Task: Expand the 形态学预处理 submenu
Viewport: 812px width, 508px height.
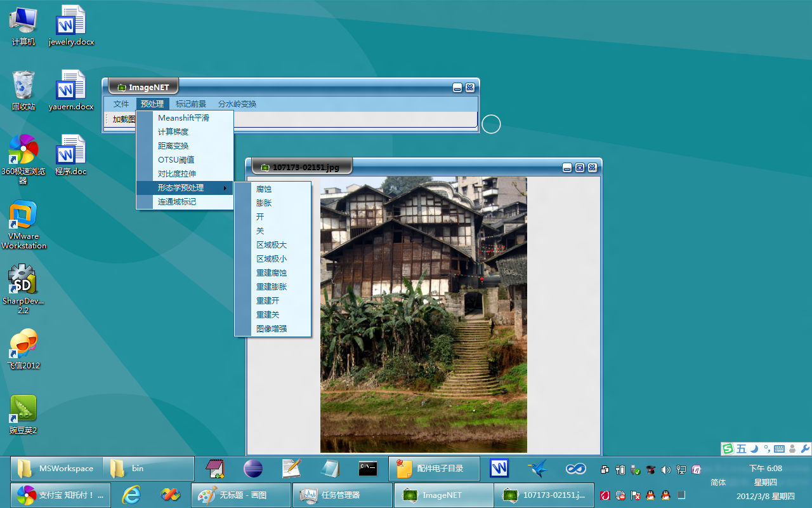Action: (x=185, y=188)
